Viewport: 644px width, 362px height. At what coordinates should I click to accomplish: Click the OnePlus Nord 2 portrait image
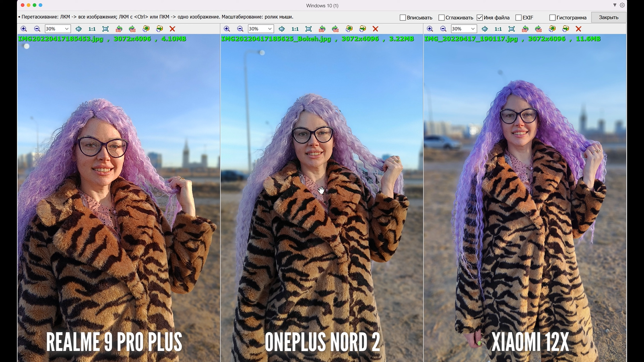(322, 198)
